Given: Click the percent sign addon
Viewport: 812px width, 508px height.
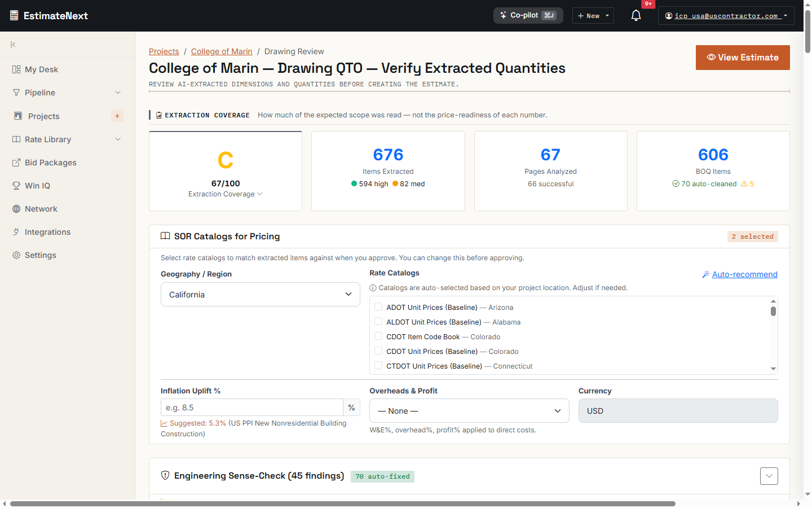Looking at the screenshot, I should [x=351, y=408].
